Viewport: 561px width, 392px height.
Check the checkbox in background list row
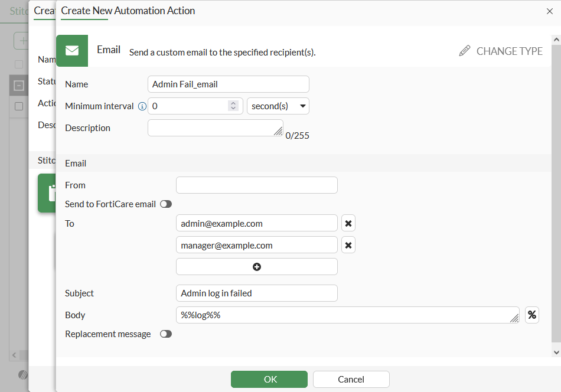(x=19, y=106)
